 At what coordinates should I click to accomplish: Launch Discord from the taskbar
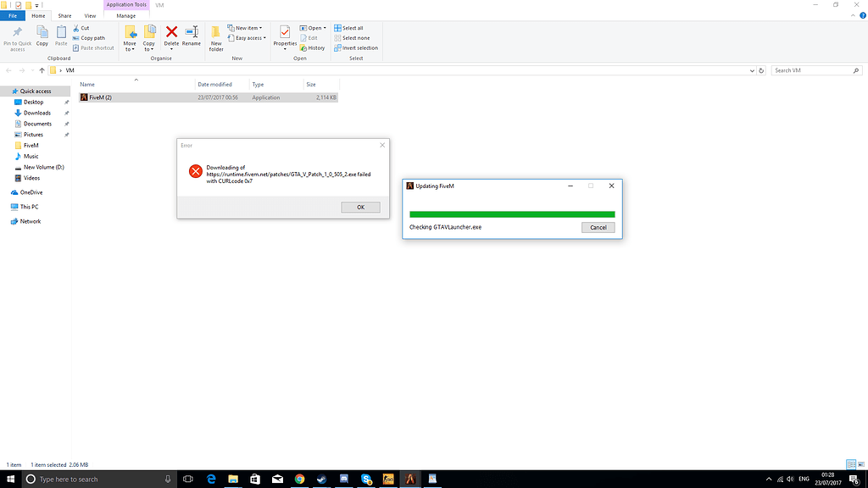coord(343,479)
